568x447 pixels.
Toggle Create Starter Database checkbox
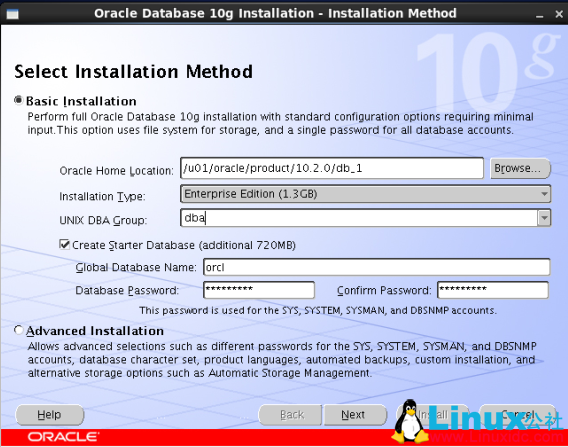pyautogui.click(x=64, y=245)
